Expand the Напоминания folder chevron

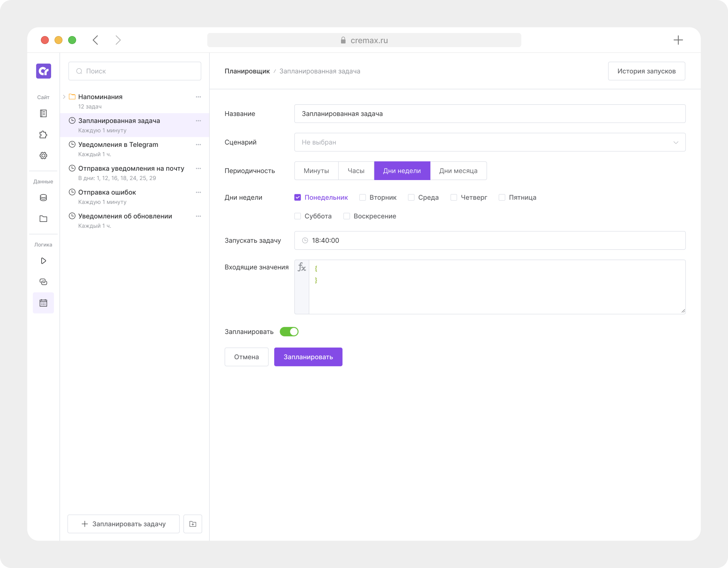(64, 97)
